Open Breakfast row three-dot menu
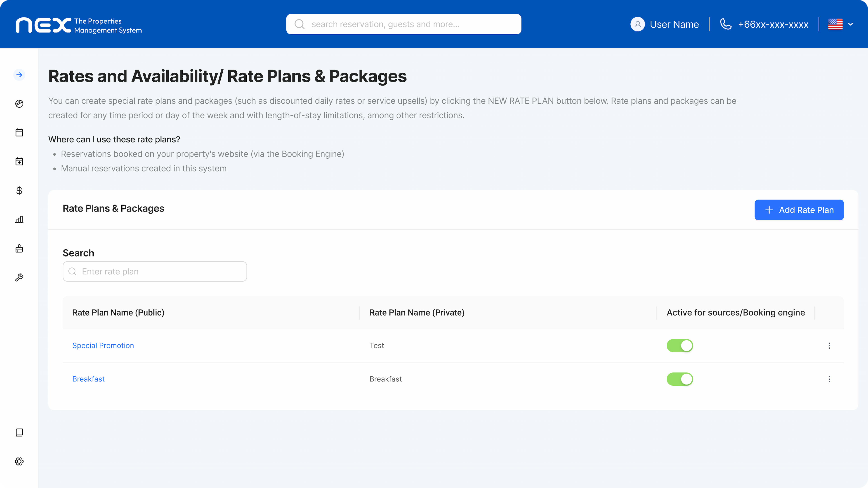Viewport: 868px width, 488px height. point(829,379)
